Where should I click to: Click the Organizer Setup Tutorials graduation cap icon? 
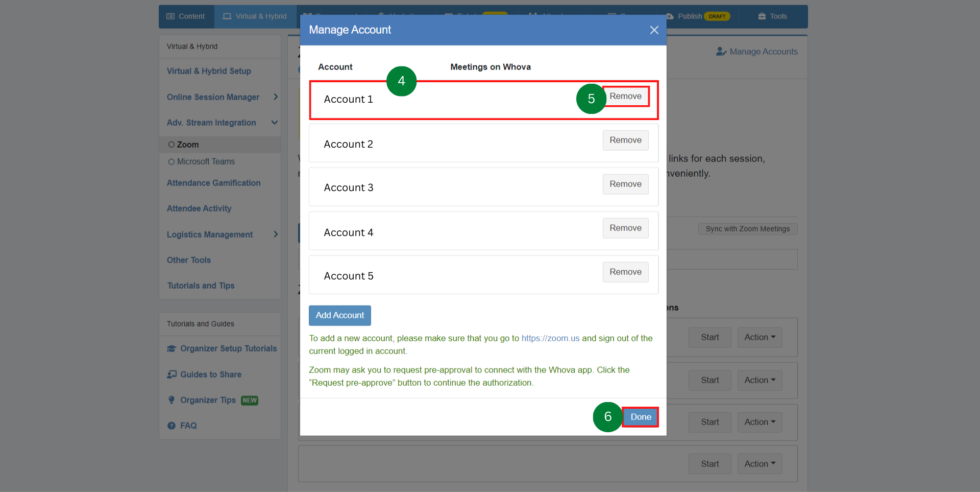(171, 348)
